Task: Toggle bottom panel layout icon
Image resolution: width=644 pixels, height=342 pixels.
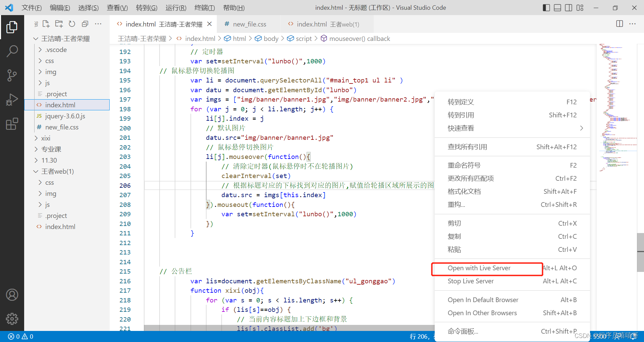Action: (x=557, y=8)
